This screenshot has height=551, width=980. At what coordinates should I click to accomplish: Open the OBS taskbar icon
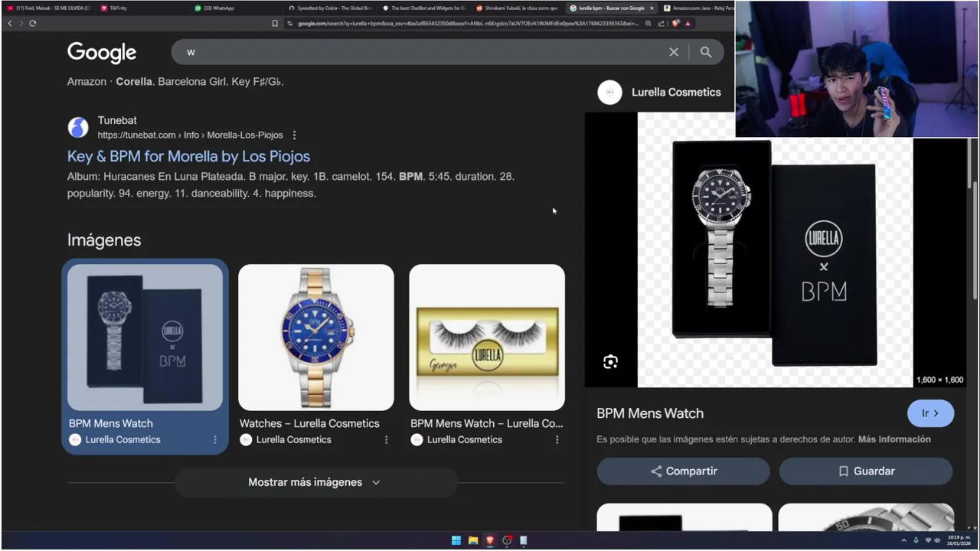(507, 540)
